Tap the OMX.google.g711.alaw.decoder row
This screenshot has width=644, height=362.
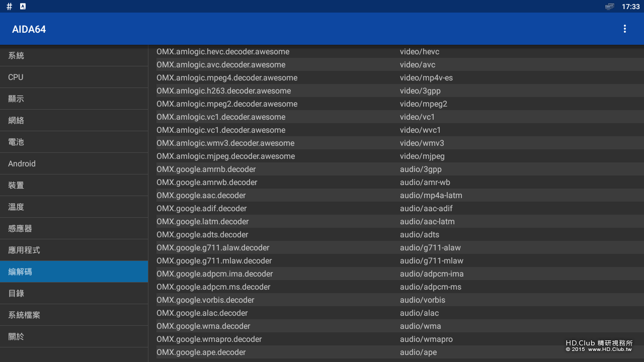400,247
